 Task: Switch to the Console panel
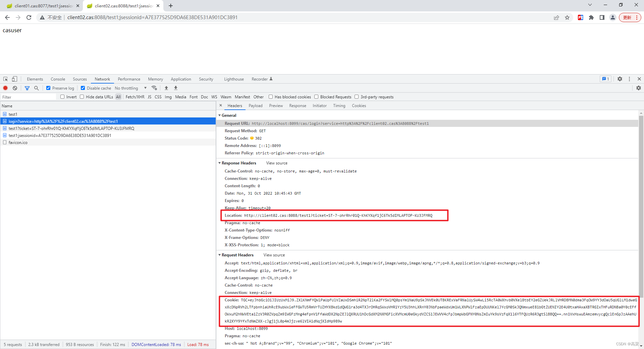tap(58, 79)
